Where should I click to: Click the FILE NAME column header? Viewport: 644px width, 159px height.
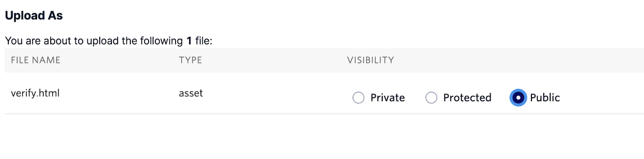(35, 60)
